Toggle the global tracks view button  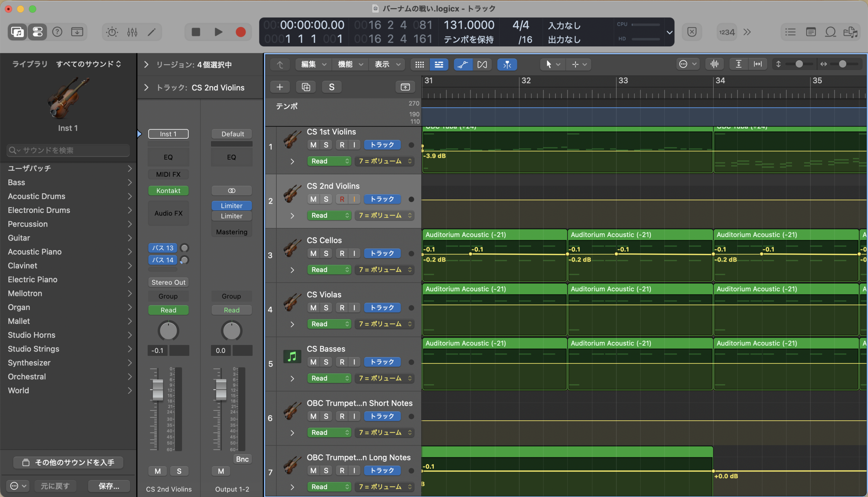tap(405, 87)
